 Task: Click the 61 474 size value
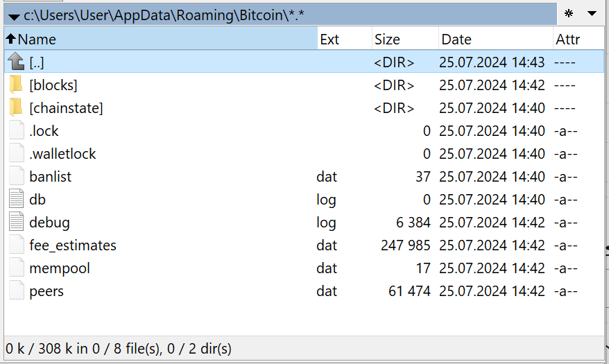[409, 291]
